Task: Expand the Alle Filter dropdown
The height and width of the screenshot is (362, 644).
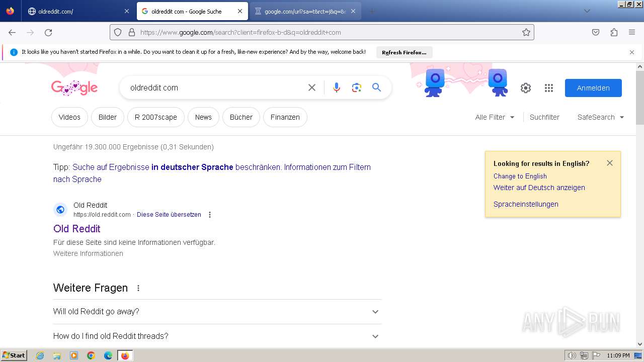Action: coord(495,117)
